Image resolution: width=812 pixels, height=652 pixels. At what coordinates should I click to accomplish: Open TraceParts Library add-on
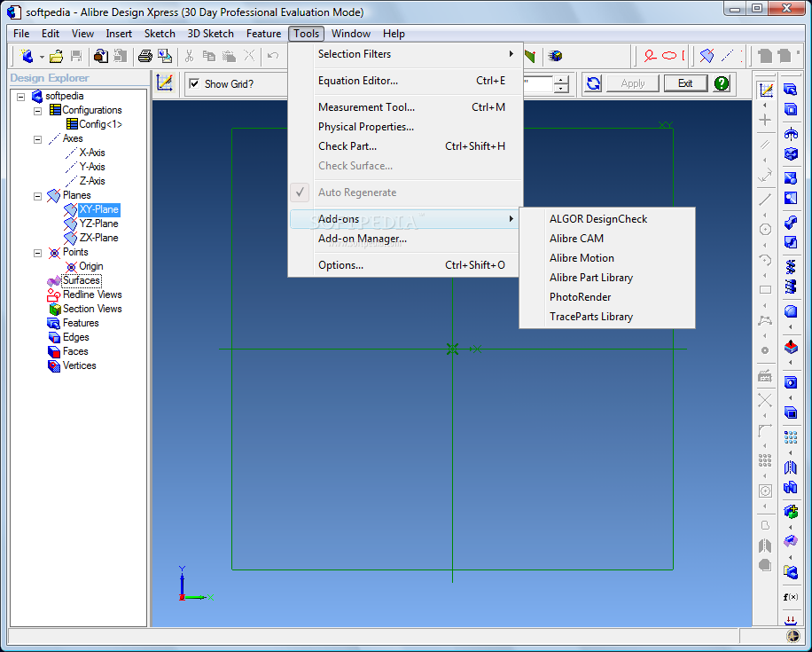(x=607, y=317)
